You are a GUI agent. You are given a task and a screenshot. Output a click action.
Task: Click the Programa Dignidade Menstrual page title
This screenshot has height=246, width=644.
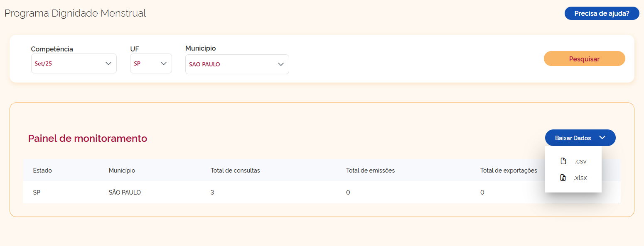tap(75, 13)
